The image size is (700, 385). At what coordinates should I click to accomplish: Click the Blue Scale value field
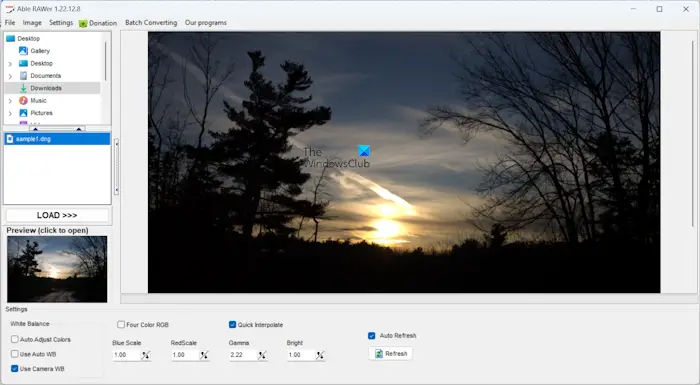pos(126,355)
